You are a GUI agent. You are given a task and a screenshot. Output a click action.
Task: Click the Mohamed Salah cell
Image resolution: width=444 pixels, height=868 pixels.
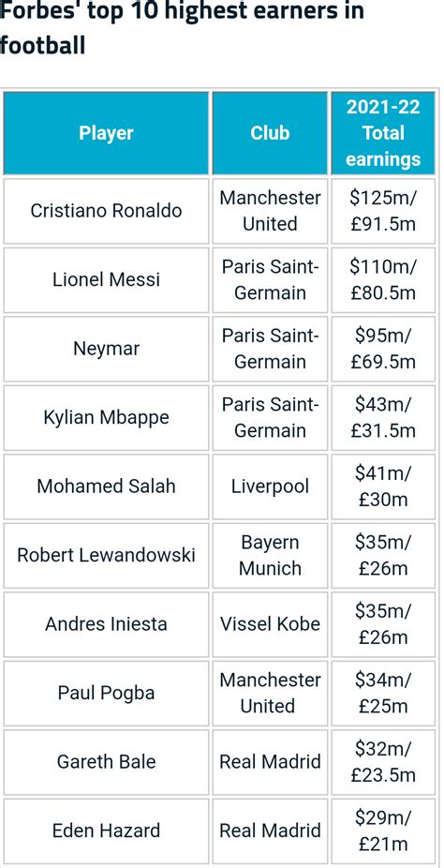tap(106, 486)
